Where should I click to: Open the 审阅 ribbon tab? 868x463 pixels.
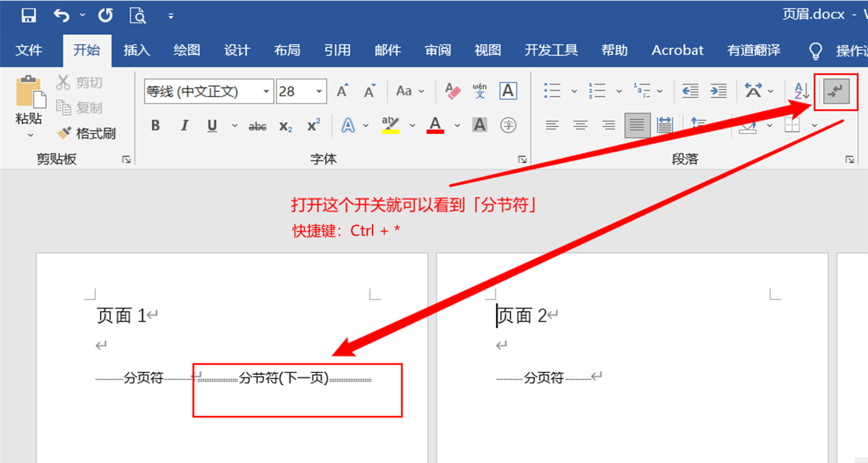tap(438, 50)
